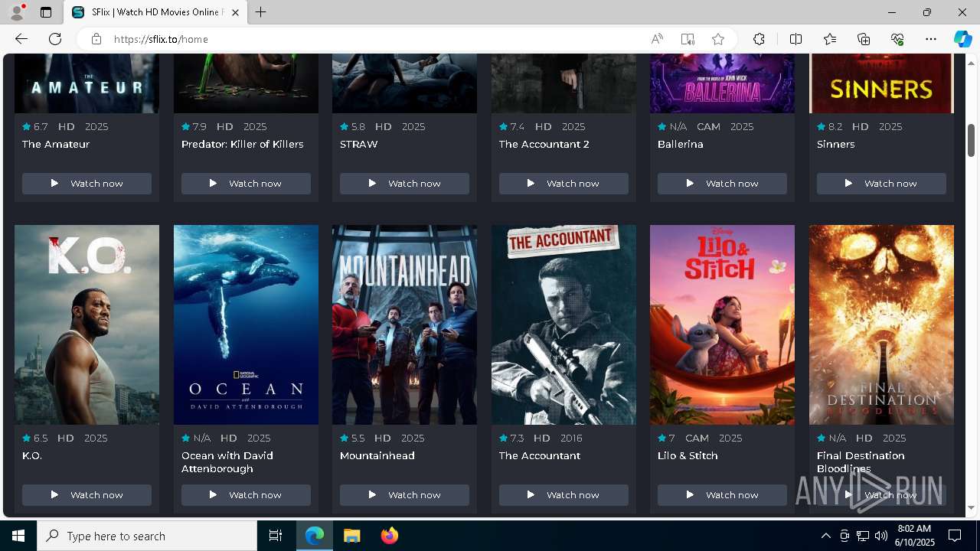Open Lilo & Stitch movie poster
Screen dimensions: 980x551
click(x=722, y=324)
